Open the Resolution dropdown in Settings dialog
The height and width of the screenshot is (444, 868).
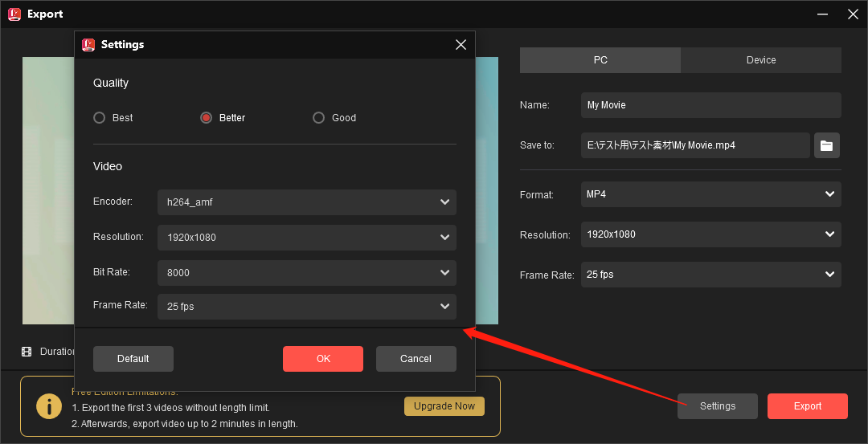coord(307,238)
